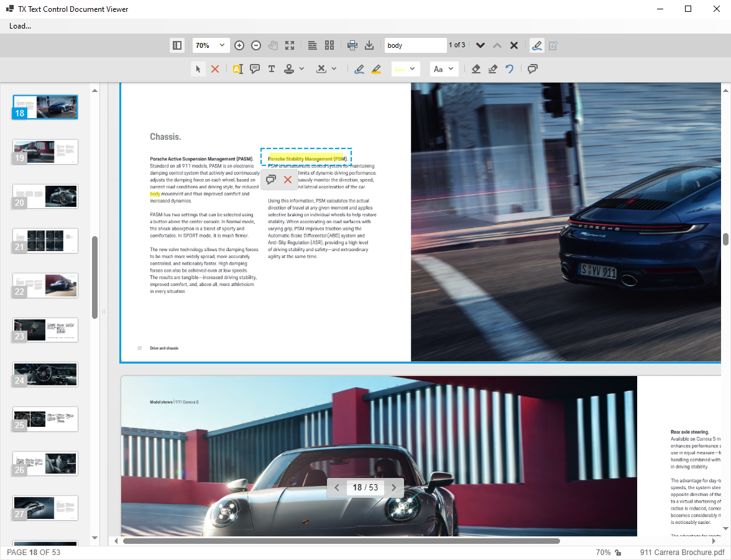Open page 27 thumbnail
This screenshot has width=731, height=560.
[45, 508]
